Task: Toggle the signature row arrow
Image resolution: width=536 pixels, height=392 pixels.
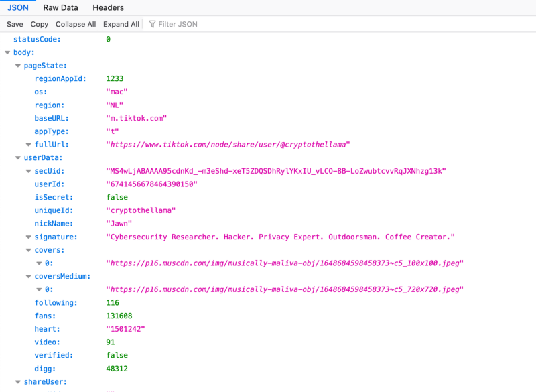Action: pos(29,237)
